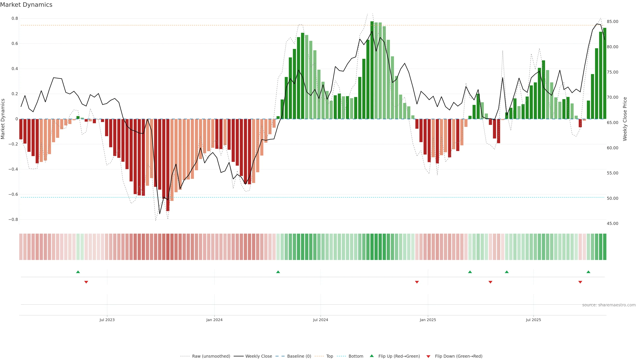Click the Market Dynamics chart title
This screenshot has height=362, width=644.
coord(26,5)
